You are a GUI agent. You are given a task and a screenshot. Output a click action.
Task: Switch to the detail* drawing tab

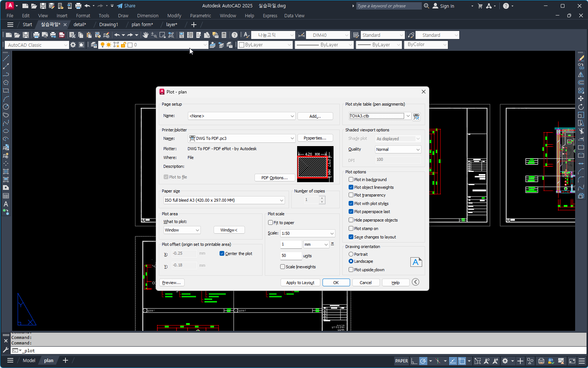pyautogui.click(x=80, y=25)
